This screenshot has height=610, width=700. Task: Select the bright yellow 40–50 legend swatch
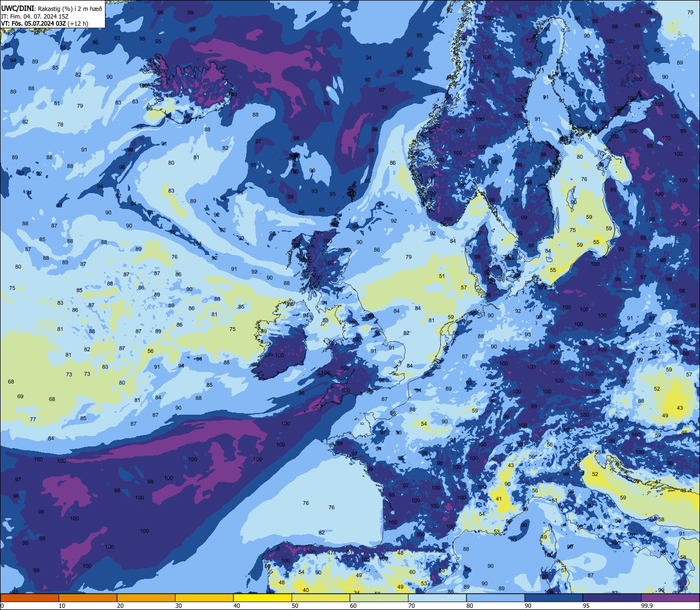click(x=262, y=597)
